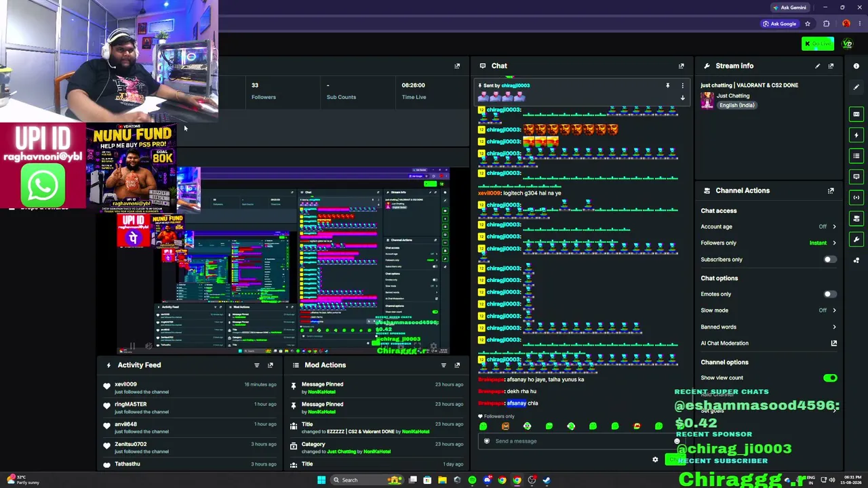Screen dimensions: 868x488
Task: Expand pinned message down arrow
Action: click(x=683, y=98)
